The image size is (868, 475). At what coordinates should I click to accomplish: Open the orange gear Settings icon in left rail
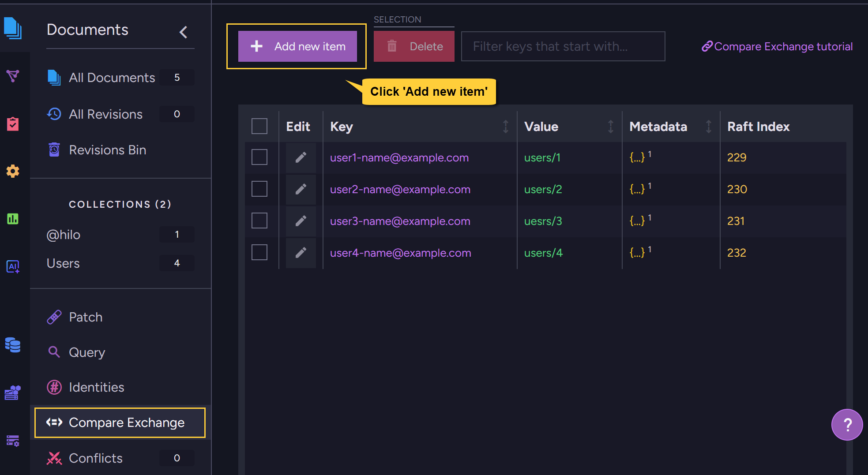tap(13, 171)
